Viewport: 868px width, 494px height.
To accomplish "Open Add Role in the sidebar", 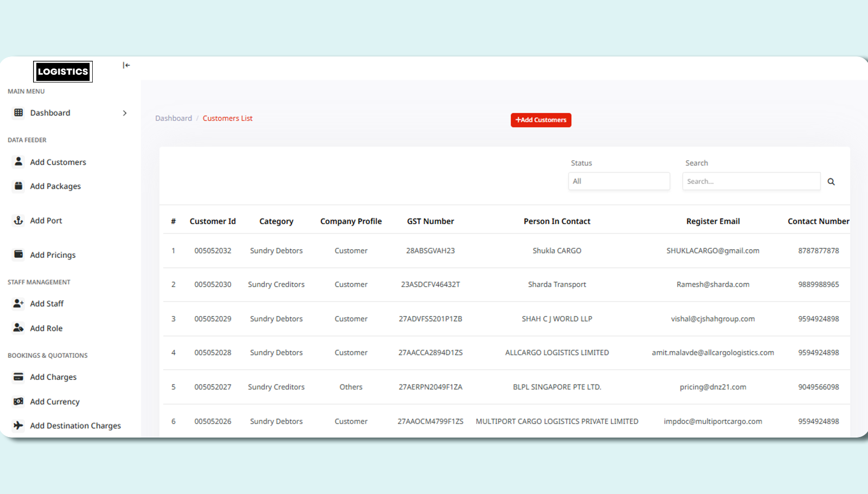I will point(46,328).
